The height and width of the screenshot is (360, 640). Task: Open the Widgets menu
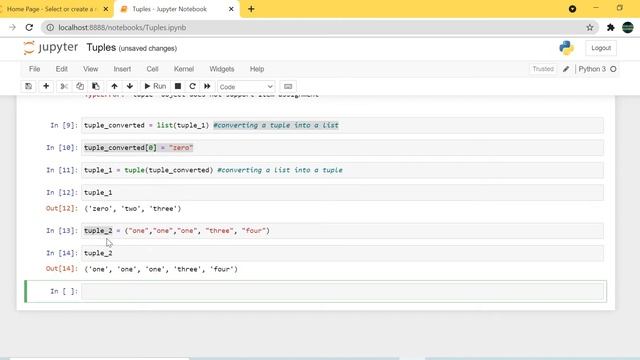[222, 69]
